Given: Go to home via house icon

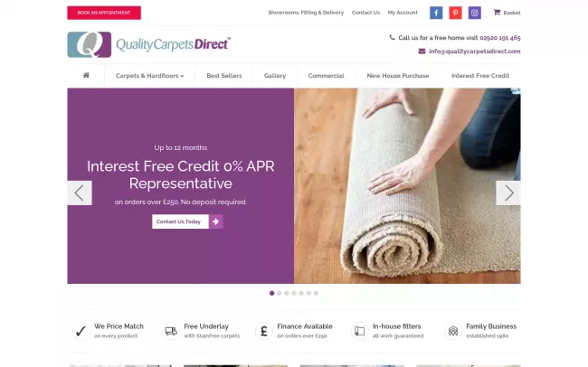Looking at the screenshot, I should pyautogui.click(x=86, y=75).
